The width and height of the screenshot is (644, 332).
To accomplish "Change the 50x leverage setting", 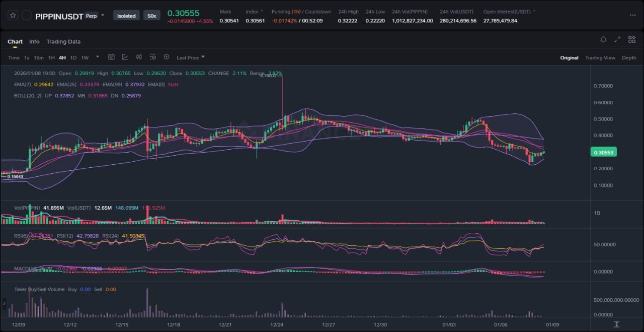I will 151,16.
